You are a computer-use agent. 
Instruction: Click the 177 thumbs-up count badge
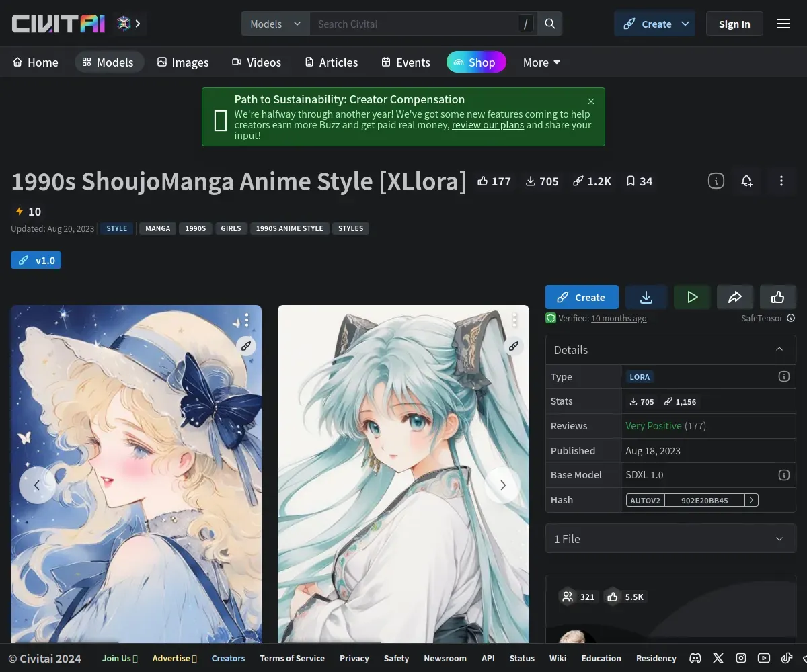494,181
